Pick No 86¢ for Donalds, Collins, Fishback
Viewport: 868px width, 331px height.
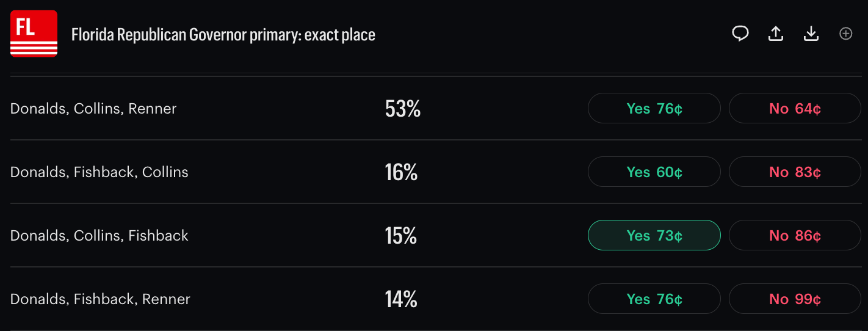coord(795,236)
